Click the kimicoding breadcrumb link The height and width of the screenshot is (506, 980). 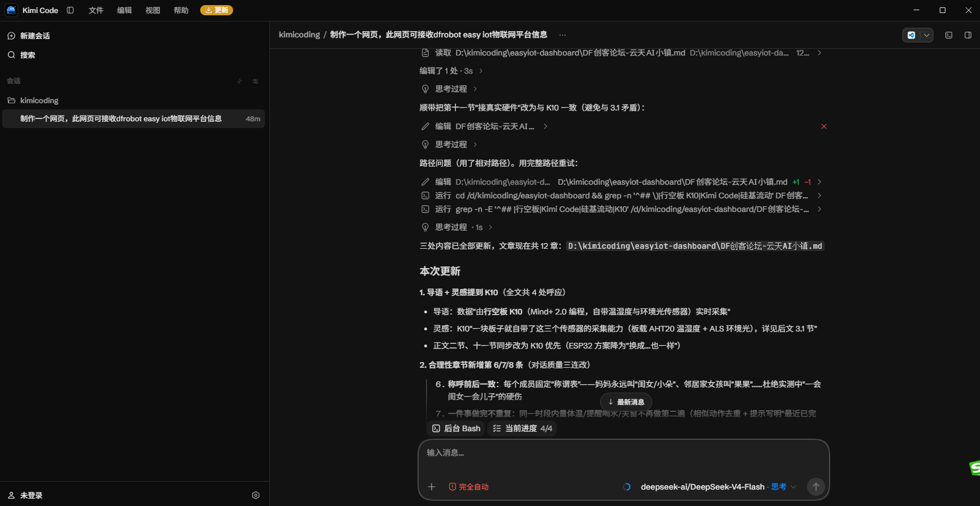299,35
